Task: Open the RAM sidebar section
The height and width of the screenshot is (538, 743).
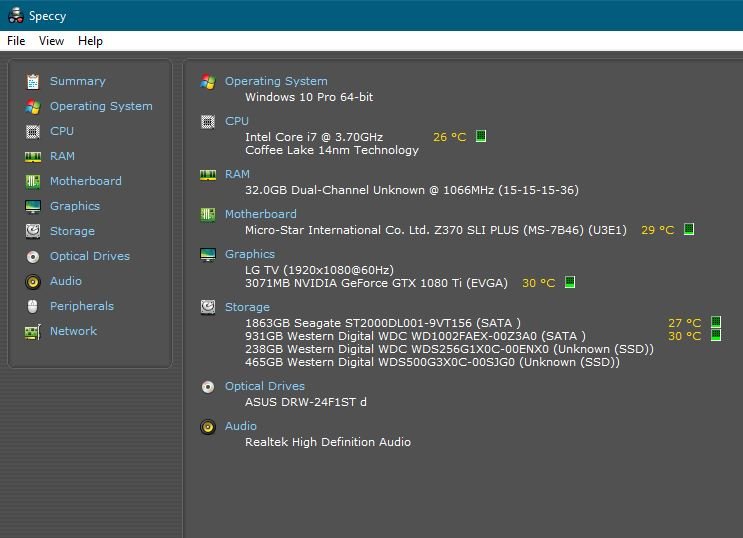Action: (x=63, y=156)
